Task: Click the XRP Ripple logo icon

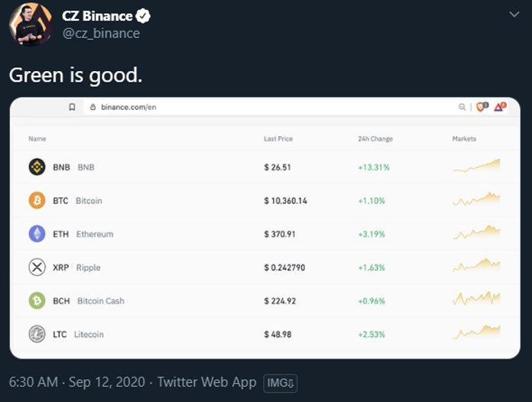Action: (x=37, y=267)
